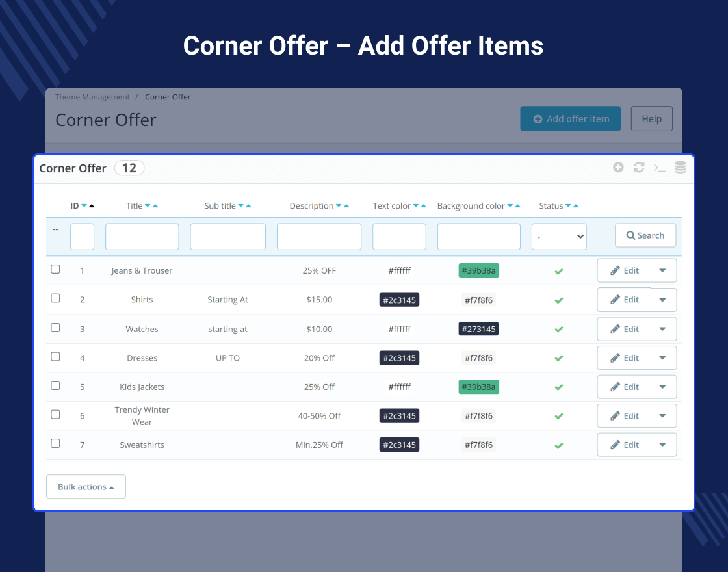Expand Edit dropdown arrow for Kids Jackets

pyautogui.click(x=662, y=387)
